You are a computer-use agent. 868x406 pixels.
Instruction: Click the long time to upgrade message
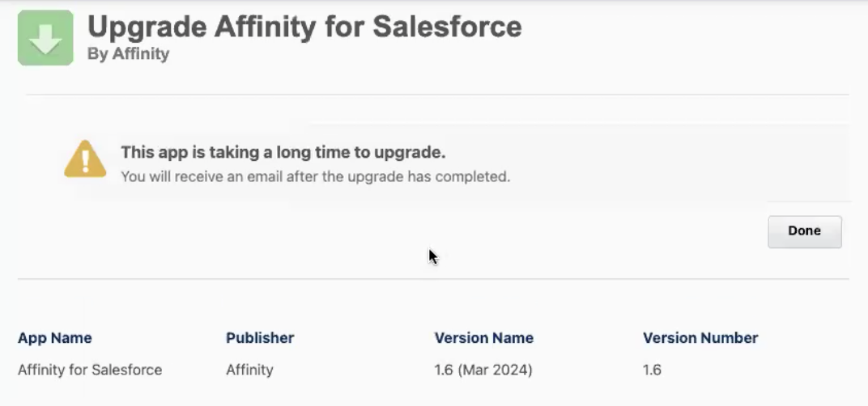point(283,152)
